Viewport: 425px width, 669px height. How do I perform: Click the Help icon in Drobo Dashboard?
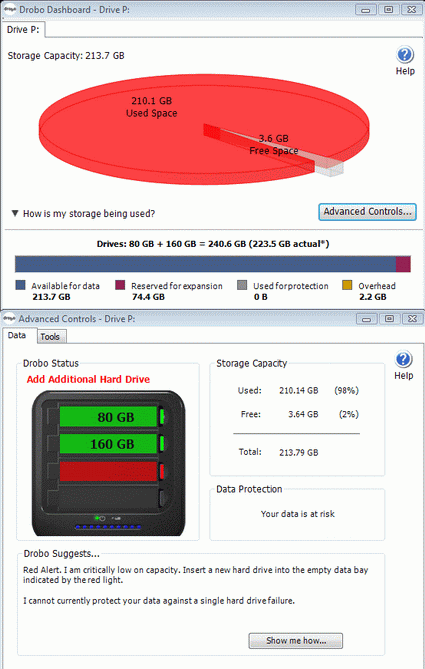(x=405, y=55)
